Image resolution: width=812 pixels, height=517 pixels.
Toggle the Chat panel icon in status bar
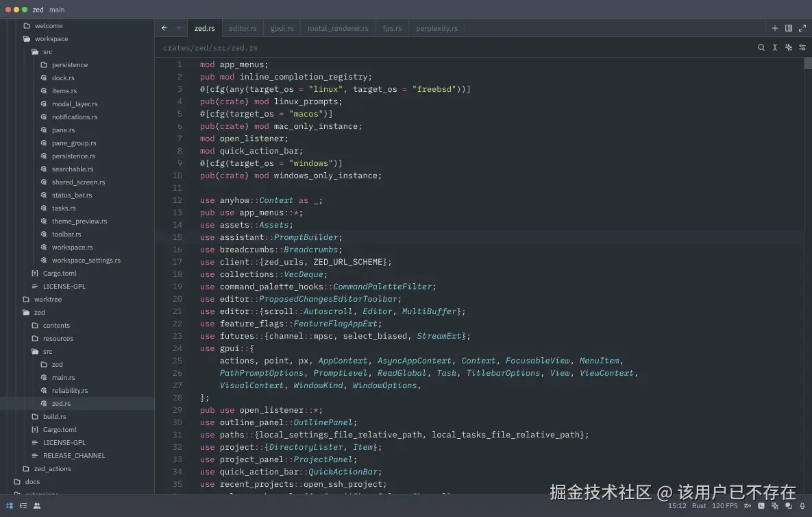click(x=789, y=505)
